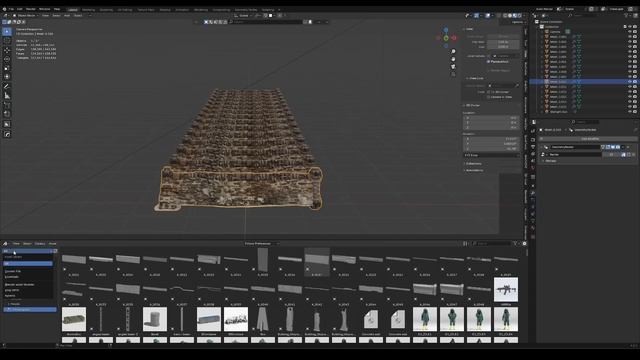640x360 pixels.
Task: Select All in the asset library list
Action: click(28, 264)
